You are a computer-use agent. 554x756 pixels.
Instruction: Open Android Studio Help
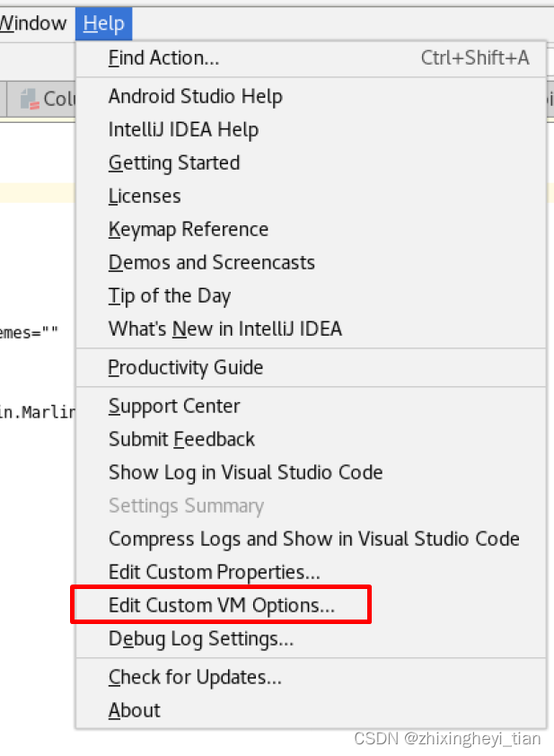[x=311, y=96]
